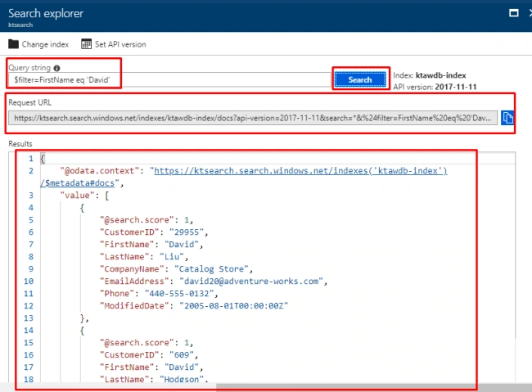Select LastName value "Liu"
The image size is (532, 392).
tap(172, 257)
